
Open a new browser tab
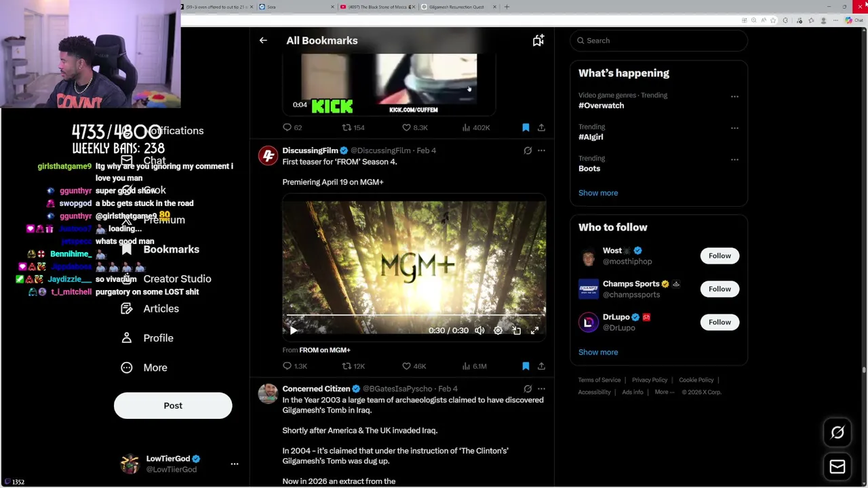(x=507, y=7)
